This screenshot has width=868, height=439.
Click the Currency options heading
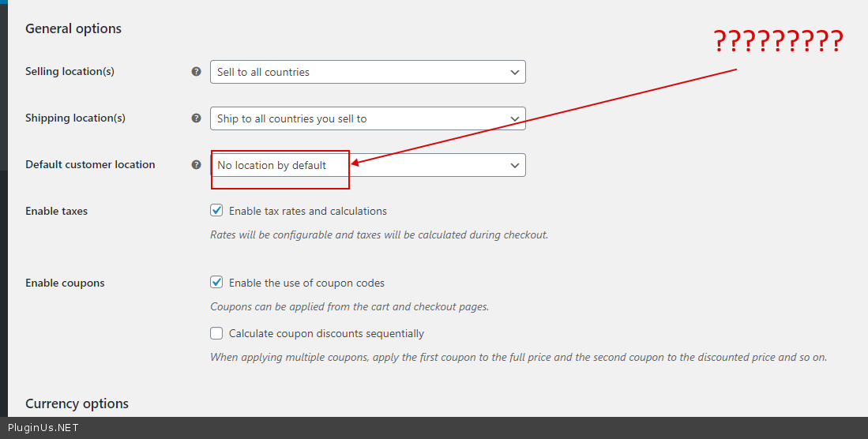[x=77, y=403]
